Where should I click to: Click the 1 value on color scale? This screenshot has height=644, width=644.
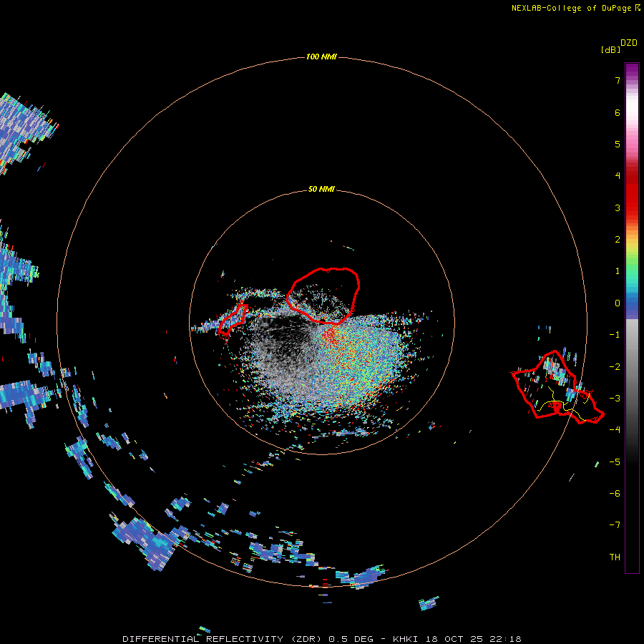click(618, 271)
